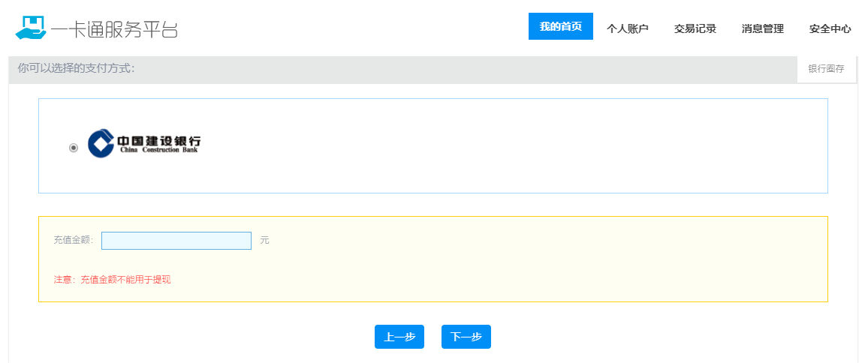868x363 pixels.
Task: Click the blue CCB circular logo icon
Action: [x=101, y=144]
